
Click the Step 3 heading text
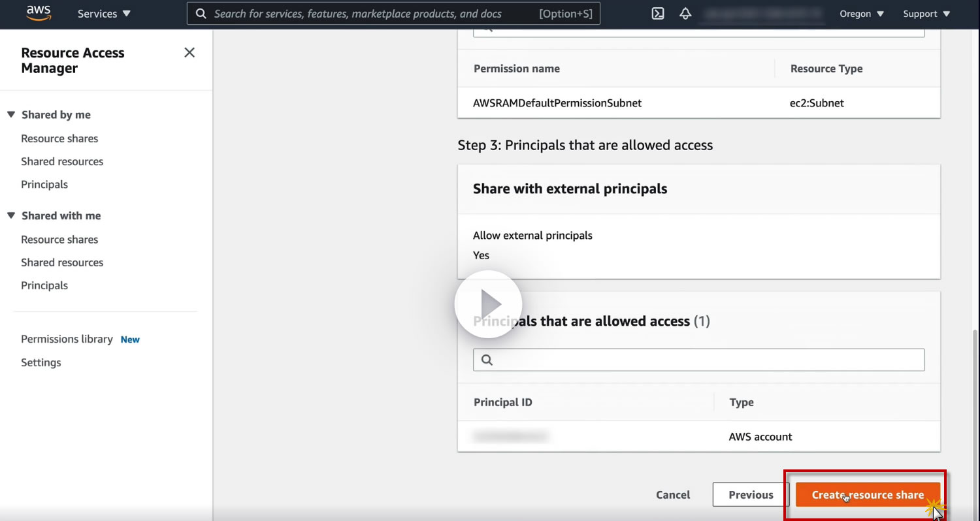585,145
